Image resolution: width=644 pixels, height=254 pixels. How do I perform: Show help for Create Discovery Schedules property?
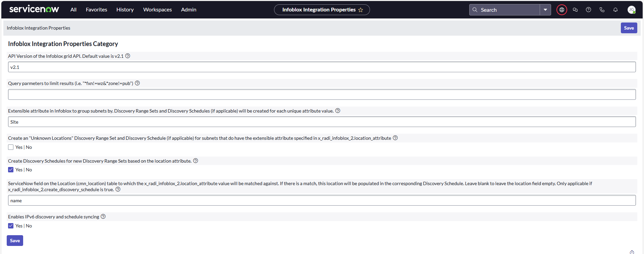(196, 161)
